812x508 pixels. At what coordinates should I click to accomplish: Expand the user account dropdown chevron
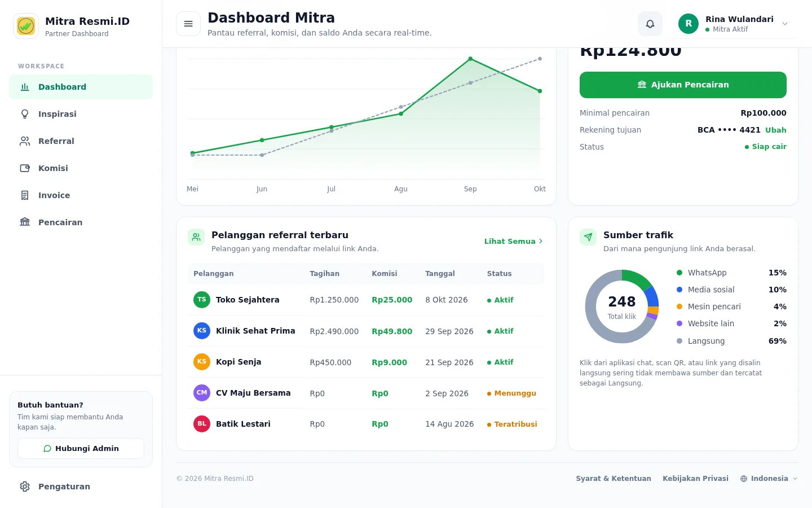785,24
